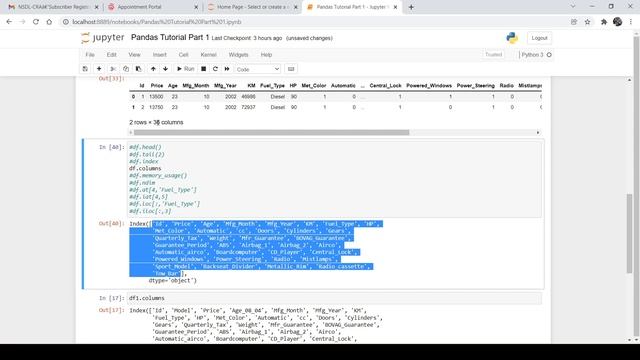Switch to Appointment Portal tab
The image size is (640, 360).
click(152, 7)
